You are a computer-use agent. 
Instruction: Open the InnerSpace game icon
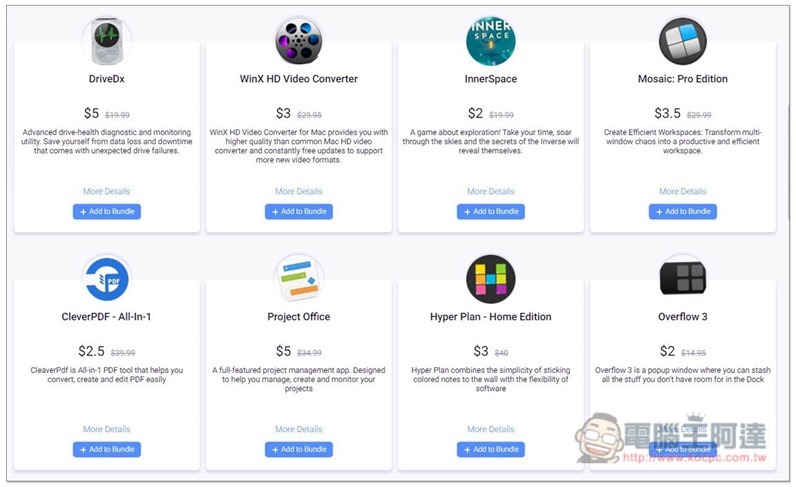click(491, 41)
